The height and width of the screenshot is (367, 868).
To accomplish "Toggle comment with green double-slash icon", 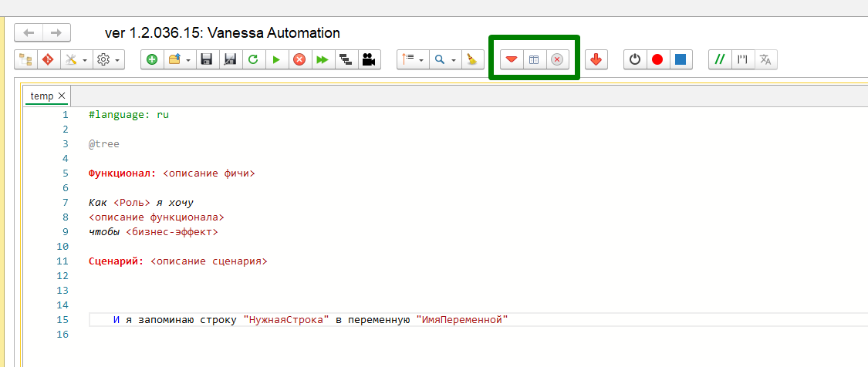I will (720, 60).
